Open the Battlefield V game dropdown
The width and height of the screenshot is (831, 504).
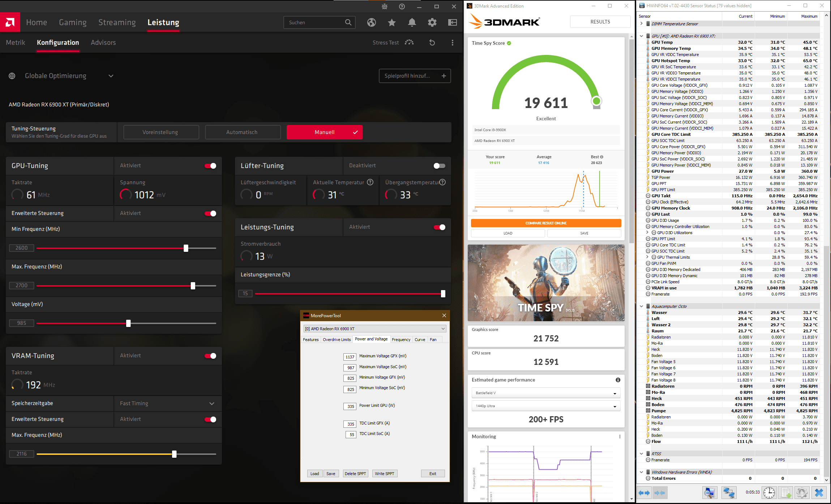546,393
